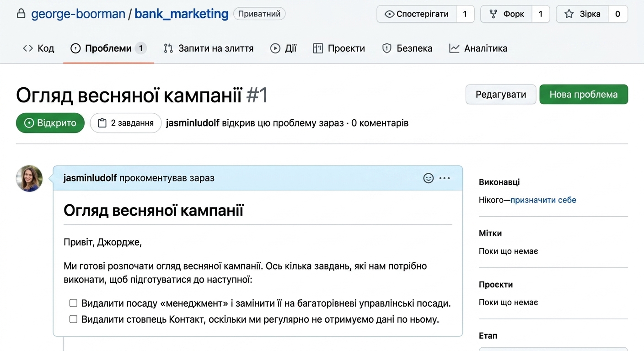
Task: Star the repository with 'Зірка' button
Action: point(582,14)
